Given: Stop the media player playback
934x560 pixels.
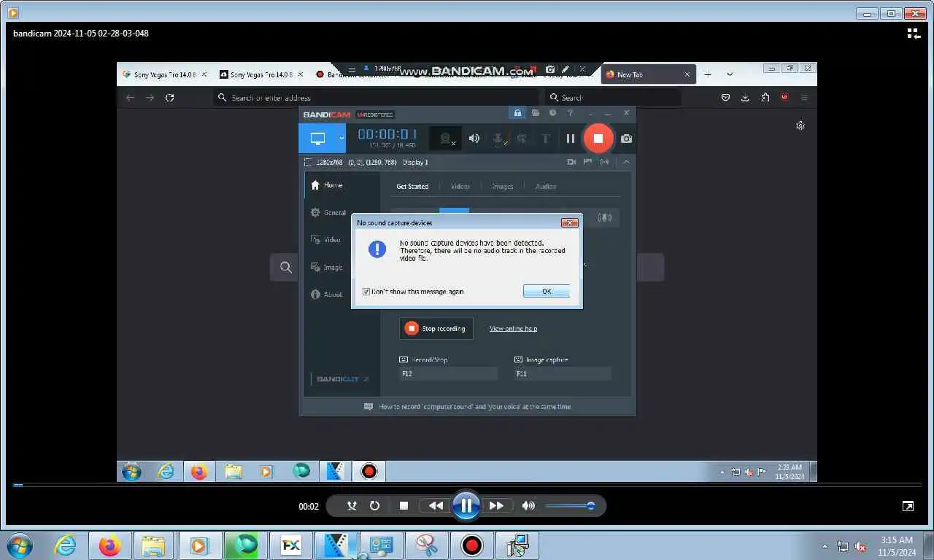Looking at the screenshot, I should [x=404, y=505].
